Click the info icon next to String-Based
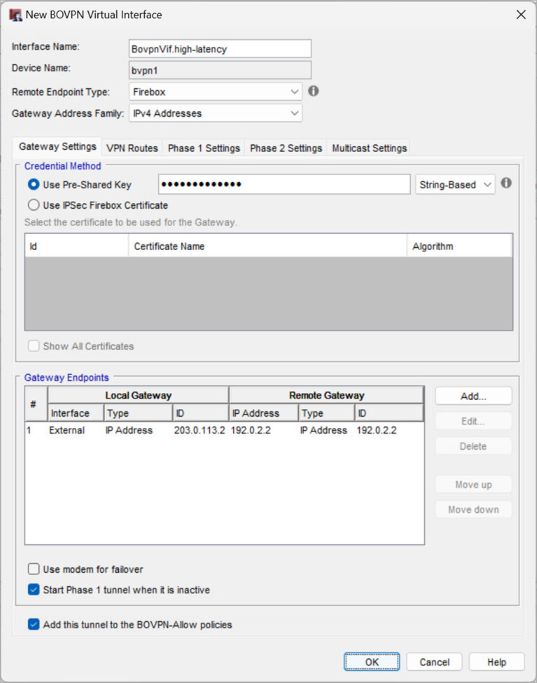537x683 pixels. click(x=506, y=183)
